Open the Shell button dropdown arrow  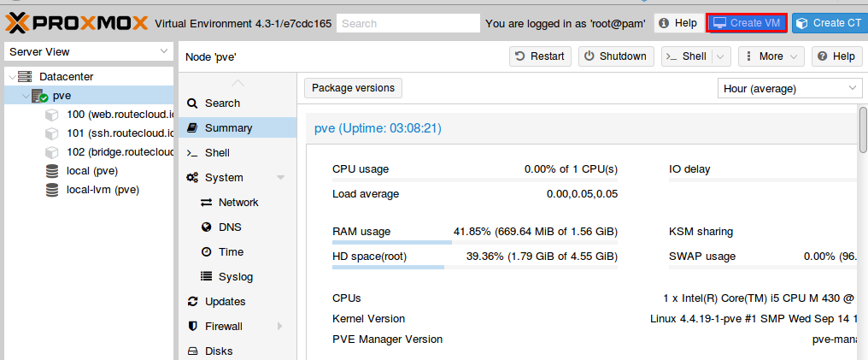[720, 56]
